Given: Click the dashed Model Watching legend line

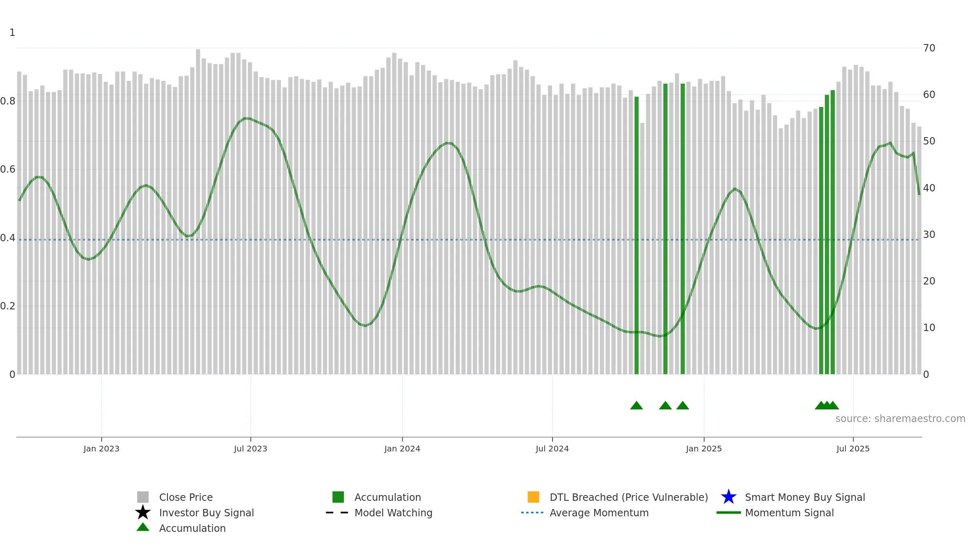Looking at the screenshot, I should click(337, 513).
